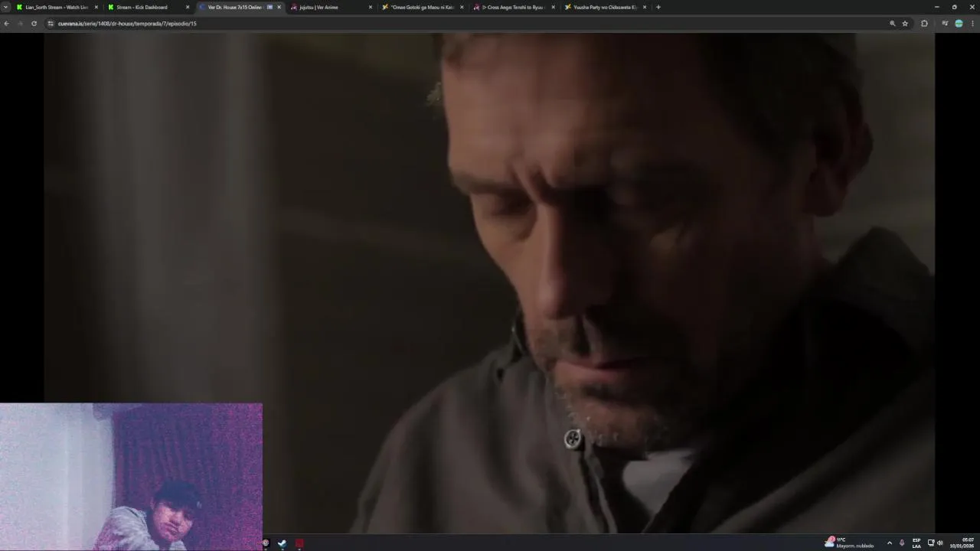Viewport: 980px width, 551px height.
Task: Close the Cross Ange tab
Action: point(553,7)
